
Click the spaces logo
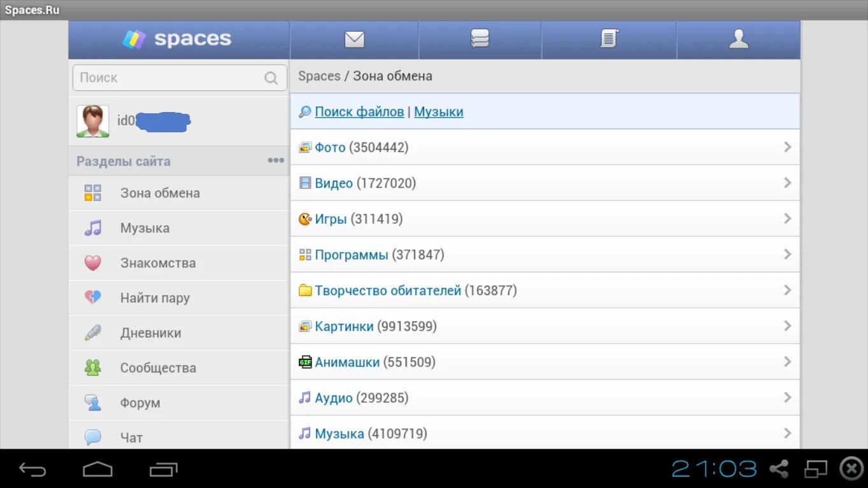click(x=176, y=39)
